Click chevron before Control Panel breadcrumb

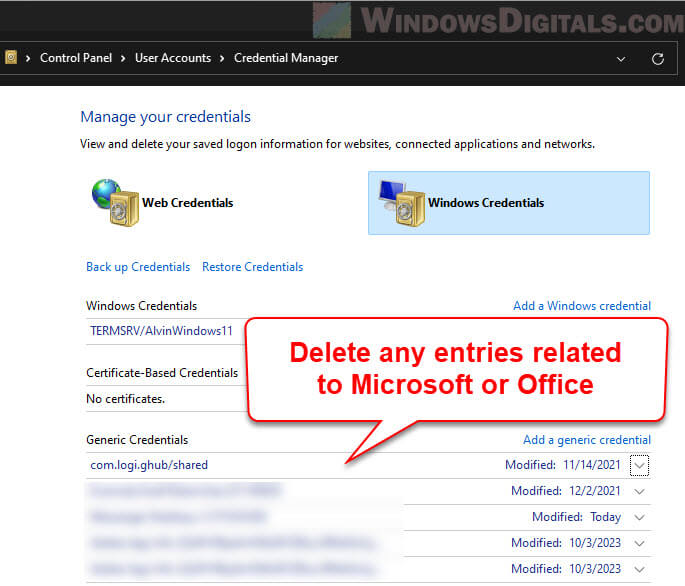pos(28,58)
